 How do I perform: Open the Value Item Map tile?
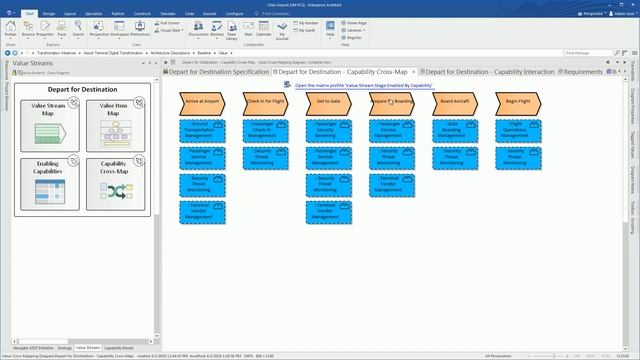tap(116, 126)
